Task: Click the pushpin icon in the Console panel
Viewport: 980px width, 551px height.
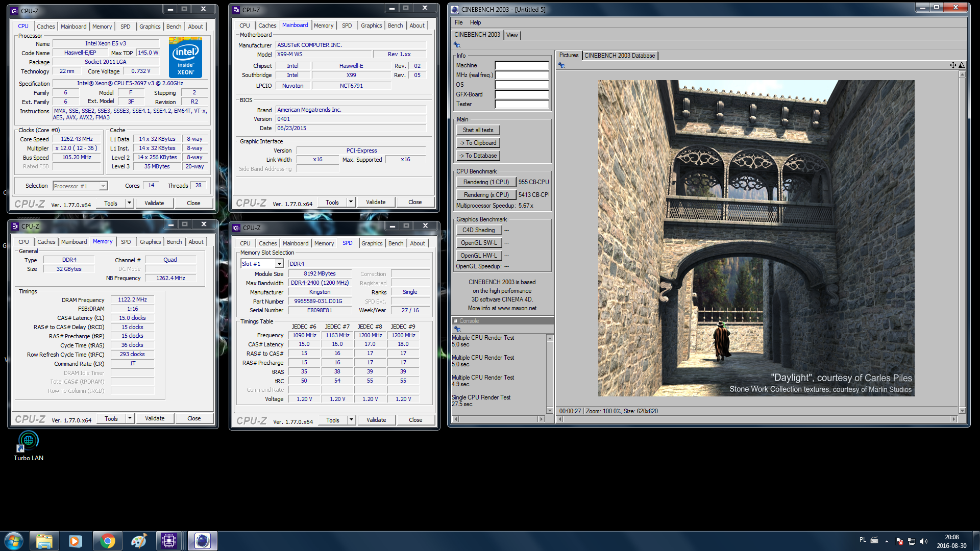Action: click(457, 329)
